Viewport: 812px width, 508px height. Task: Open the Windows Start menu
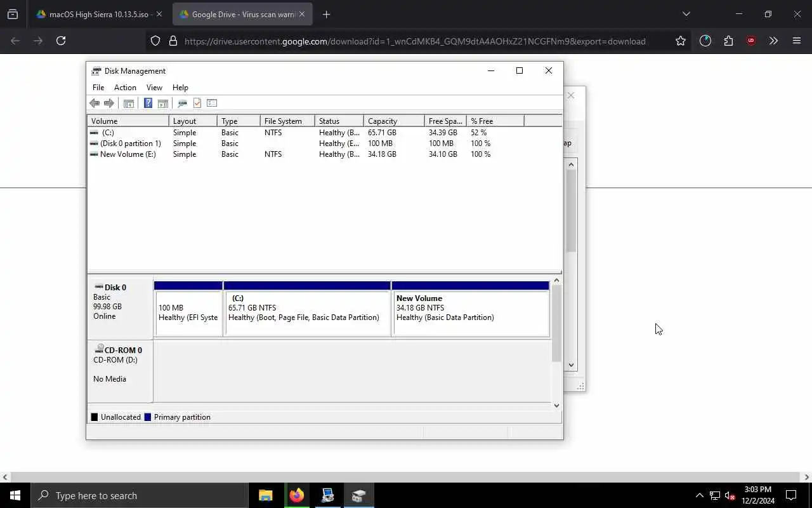pos(15,495)
